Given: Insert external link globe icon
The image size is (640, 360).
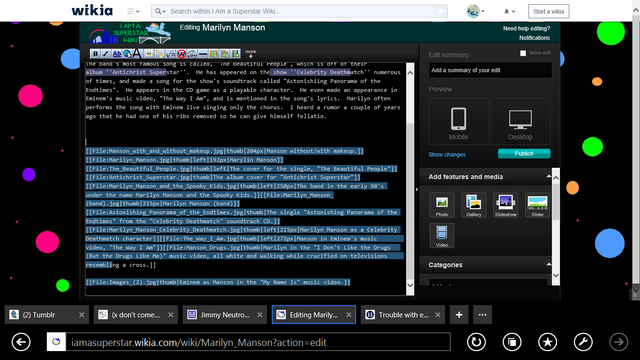Looking at the screenshot, I should (127, 53).
